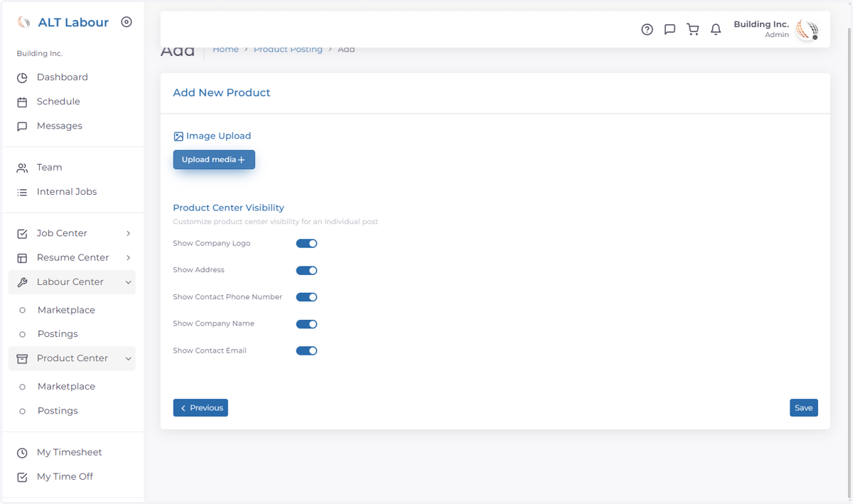853x504 pixels.
Task: Open notifications bell icon
Action: click(716, 29)
